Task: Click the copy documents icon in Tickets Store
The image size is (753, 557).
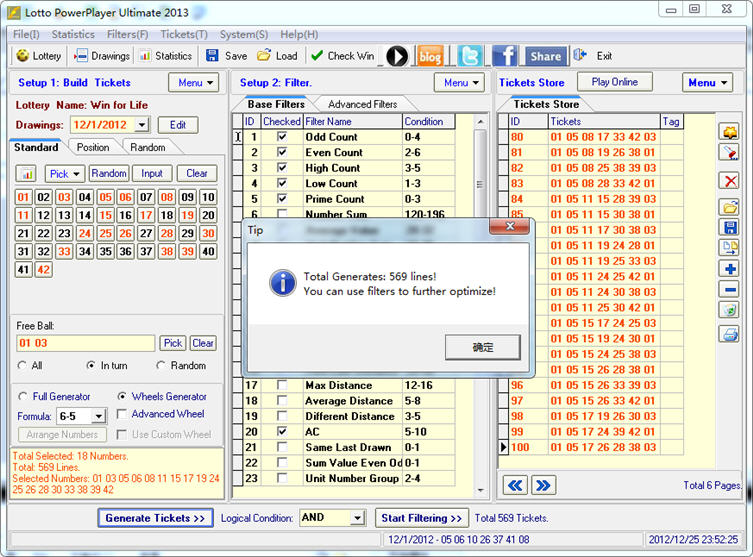Action: click(729, 248)
